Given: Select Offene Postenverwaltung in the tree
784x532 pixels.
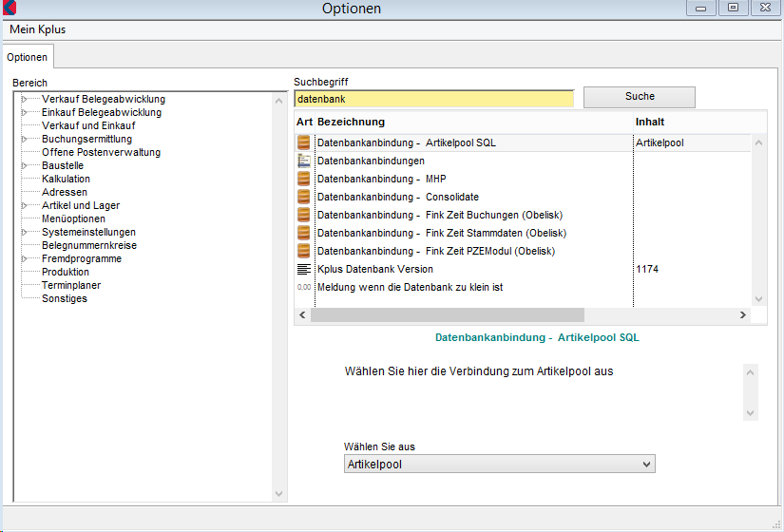Looking at the screenshot, I should pyautogui.click(x=101, y=152).
